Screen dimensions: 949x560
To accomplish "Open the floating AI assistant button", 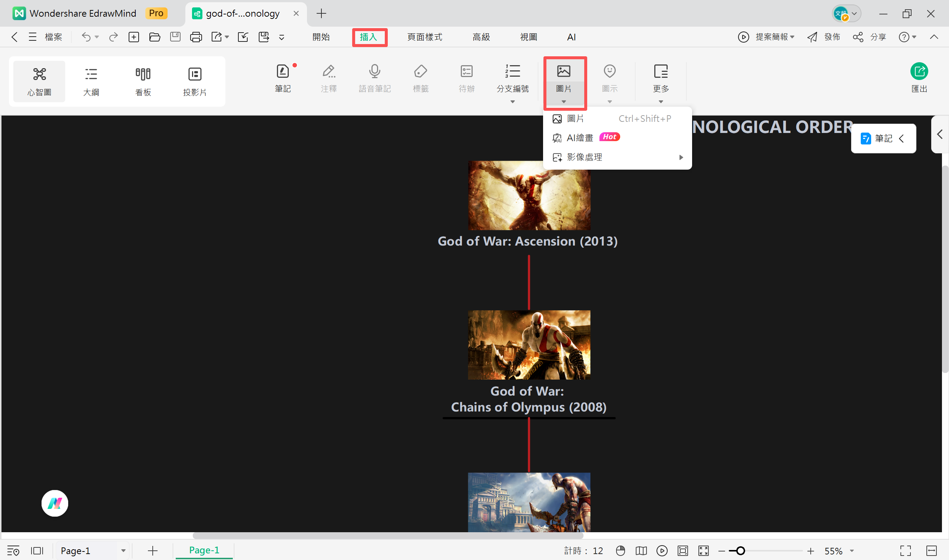I will tap(55, 503).
